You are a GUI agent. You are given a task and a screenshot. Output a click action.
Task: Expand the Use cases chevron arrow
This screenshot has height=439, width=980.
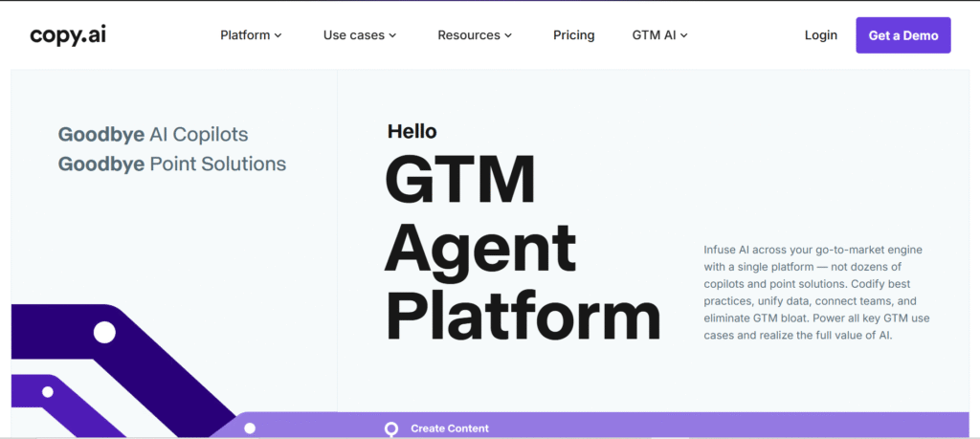(x=392, y=36)
